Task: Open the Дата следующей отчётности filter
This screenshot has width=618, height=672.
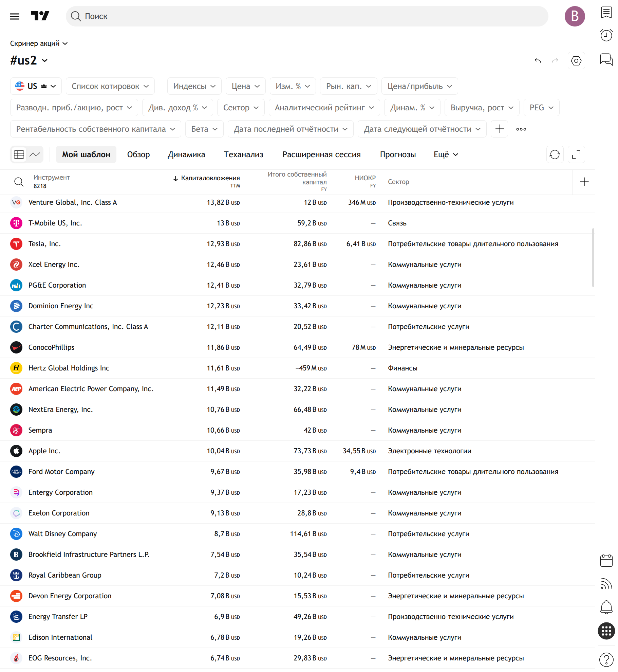Action: (x=422, y=129)
